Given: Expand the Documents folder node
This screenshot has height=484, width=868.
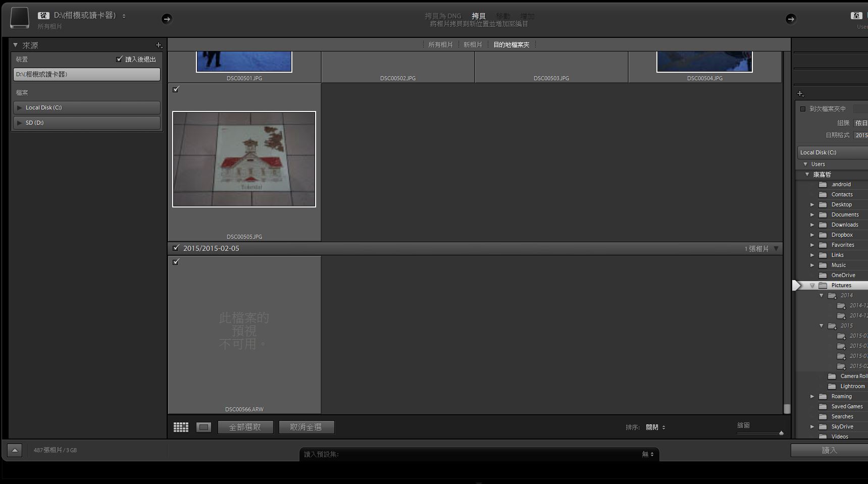Looking at the screenshot, I should point(812,214).
